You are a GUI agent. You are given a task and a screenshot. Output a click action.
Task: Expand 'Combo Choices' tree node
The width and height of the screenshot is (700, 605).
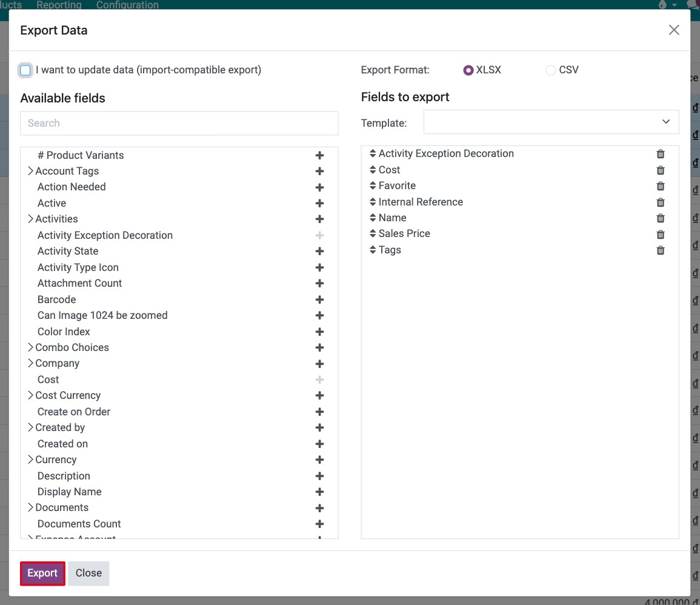pyautogui.click(x=30, y=347)
